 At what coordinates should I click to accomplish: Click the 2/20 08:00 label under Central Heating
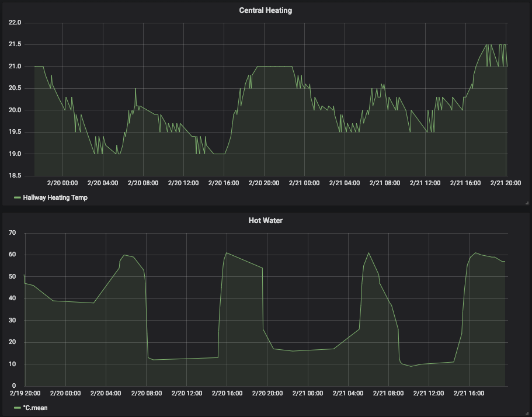143,183
